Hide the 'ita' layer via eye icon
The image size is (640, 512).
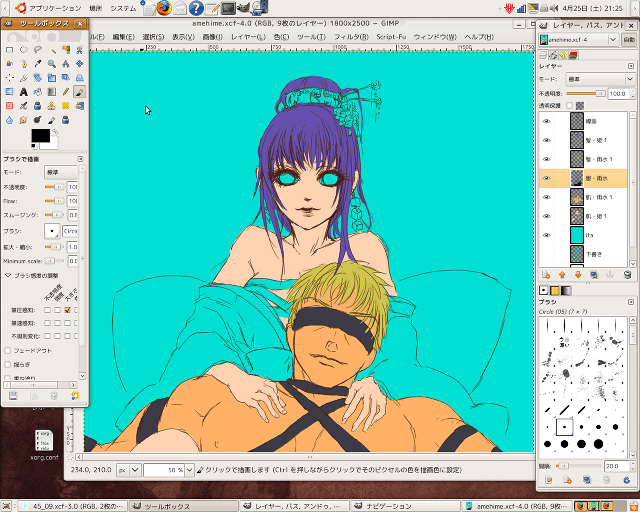click(x=547, y=235)
